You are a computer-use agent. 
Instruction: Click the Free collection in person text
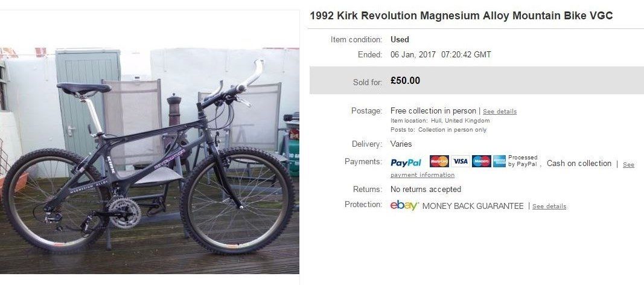tap(433, 111)
